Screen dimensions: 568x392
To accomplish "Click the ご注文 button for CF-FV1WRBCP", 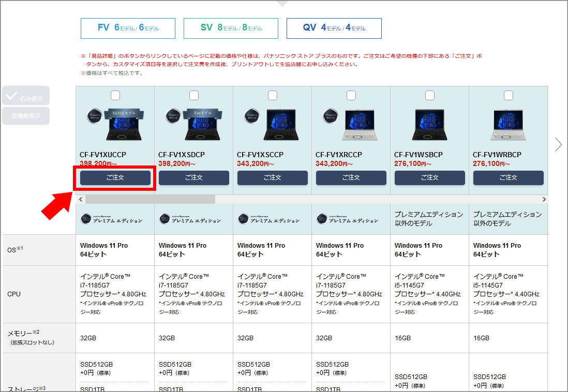I will pyautogui.click(x=508, y=178).
